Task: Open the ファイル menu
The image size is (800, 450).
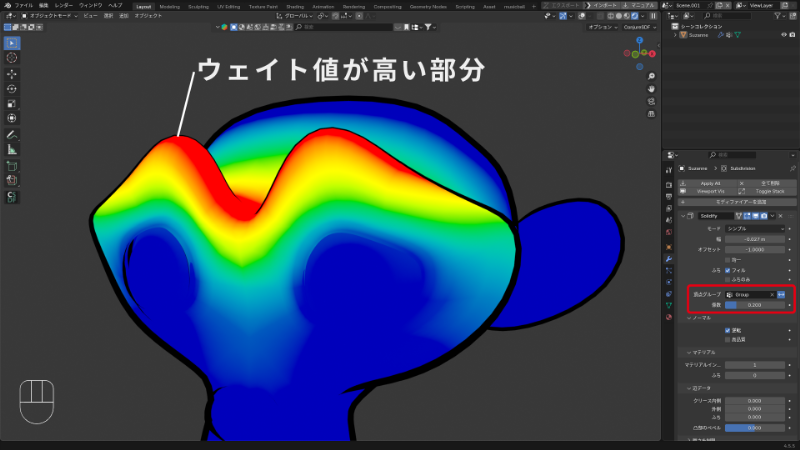Action: [24, 5]
